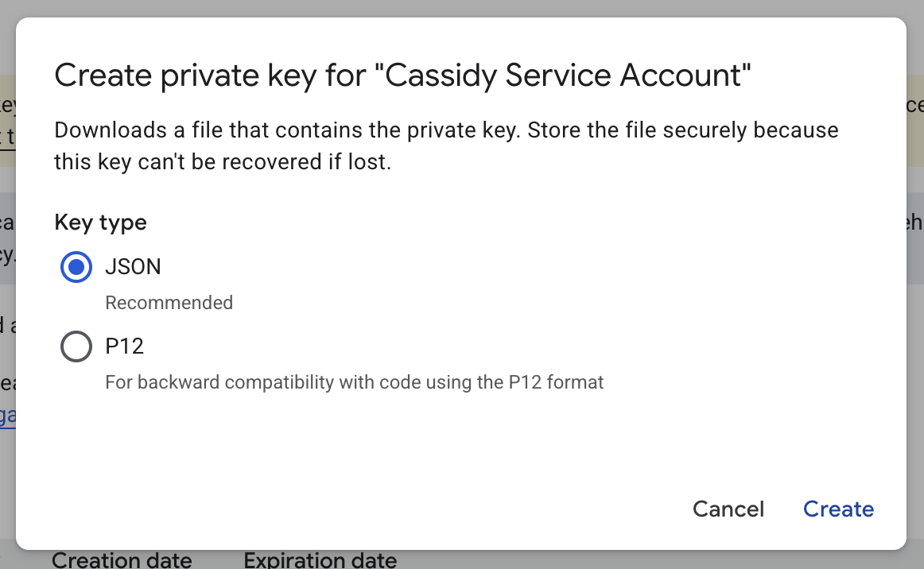Click the Creation date column header
This screenshot has height=569, width=924.
click(x=122, y=560)
